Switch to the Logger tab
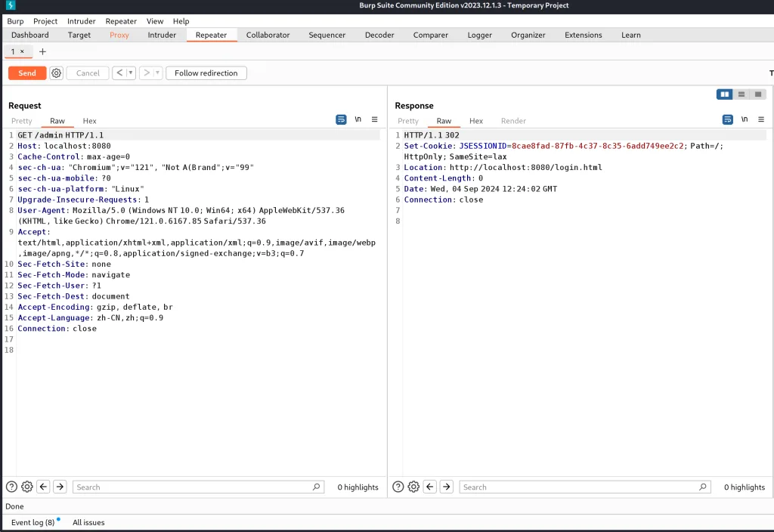This screenshot has width=774, height=532. 480,35
